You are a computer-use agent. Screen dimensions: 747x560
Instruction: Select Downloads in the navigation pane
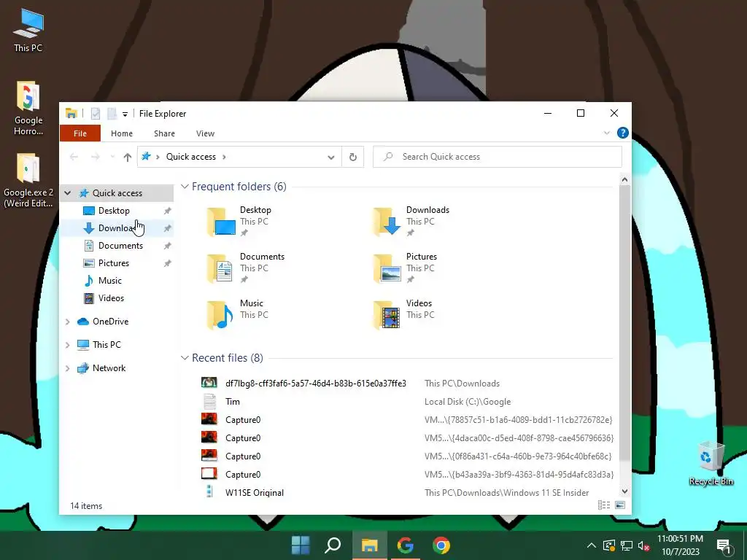click(x=115, y=228)
